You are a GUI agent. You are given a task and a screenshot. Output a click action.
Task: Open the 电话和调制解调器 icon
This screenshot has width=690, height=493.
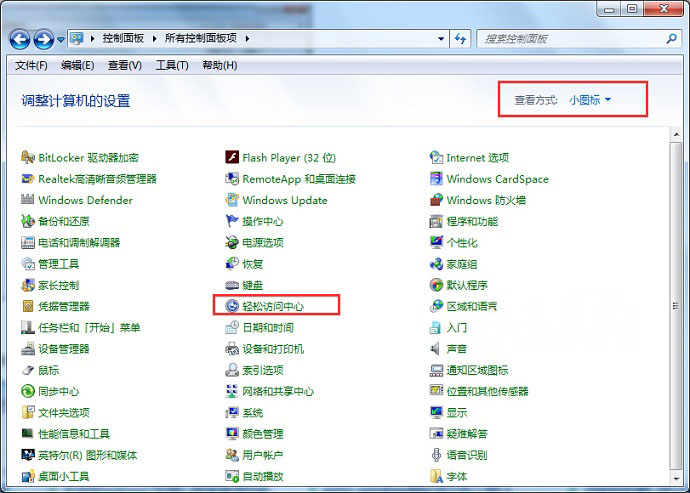[28, 242]
